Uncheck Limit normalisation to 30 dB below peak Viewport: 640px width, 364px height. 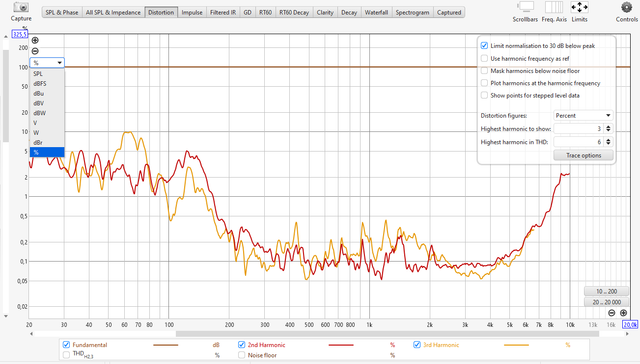484,46
